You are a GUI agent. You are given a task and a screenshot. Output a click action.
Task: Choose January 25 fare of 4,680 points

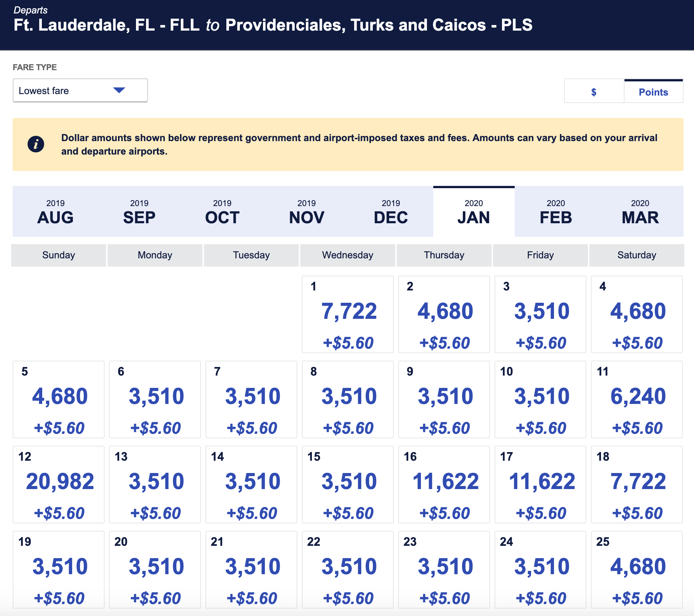coord(637,570)
